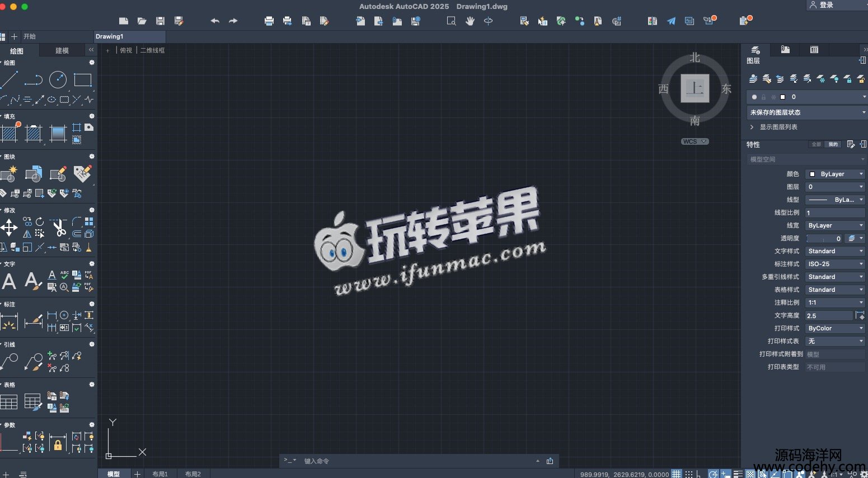Click the Make Object's Layer Current icon
868x478 pixels.
click(x=753, y=79)
